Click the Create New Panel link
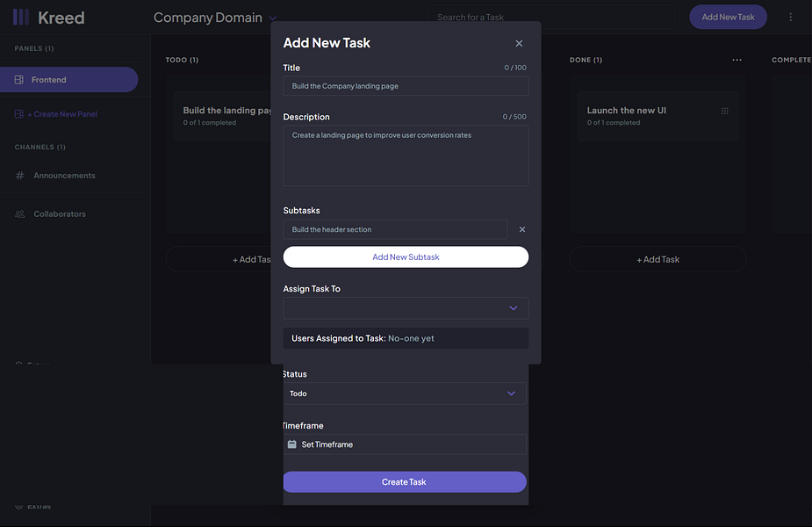The image size is (812, 527). point(61,114)
